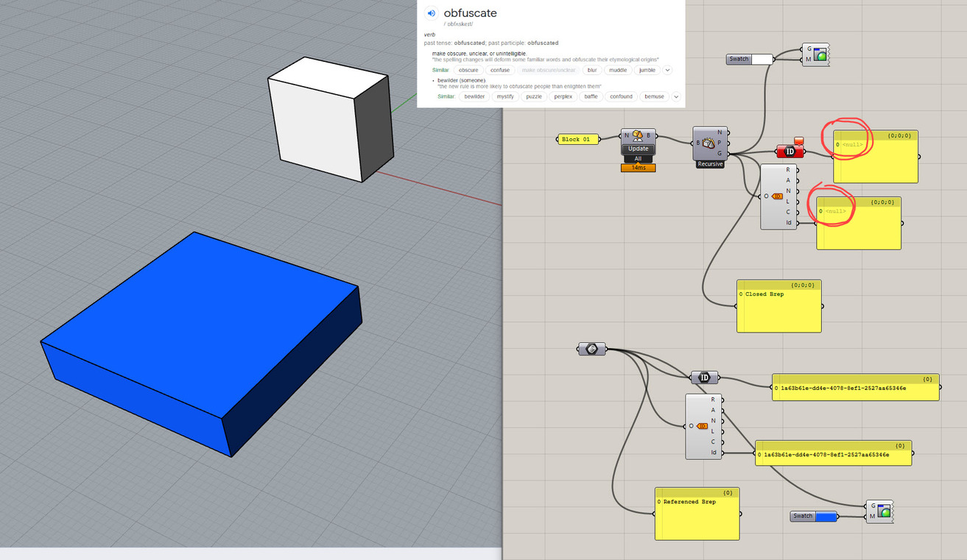The height and width of the screenshot is (560, 967).
Task: Open the obscure synonym link
Action: [468, 70]
